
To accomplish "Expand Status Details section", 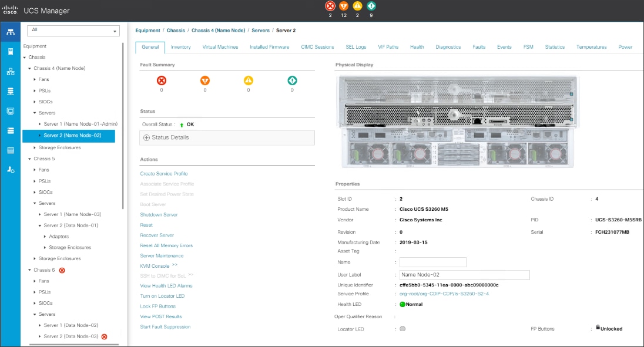I will (x=146, y=138).
